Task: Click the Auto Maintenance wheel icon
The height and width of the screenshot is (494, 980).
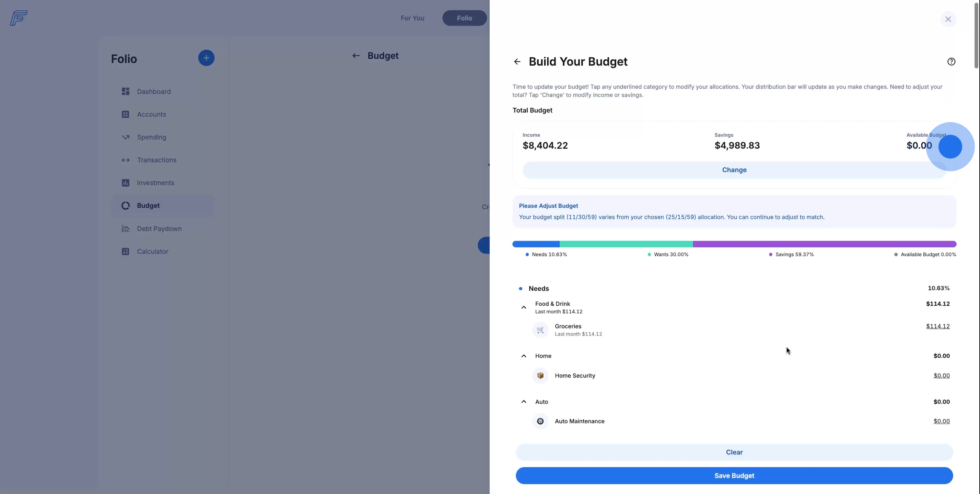Action: point(540,421)
